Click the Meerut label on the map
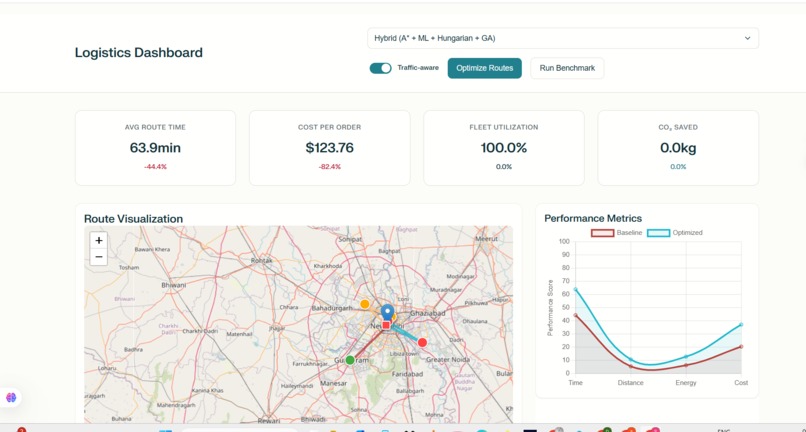Screen dimensions: 806x432 [x=486, y=239]
